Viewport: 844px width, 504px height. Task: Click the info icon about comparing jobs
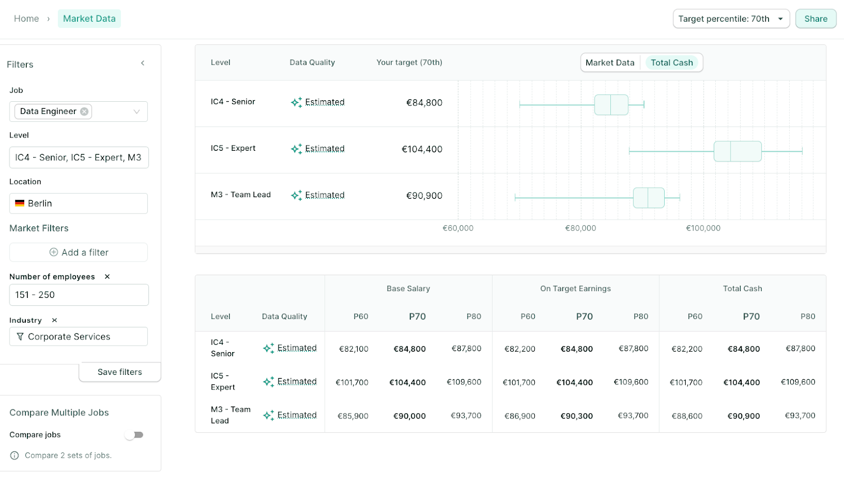[13, 455]
